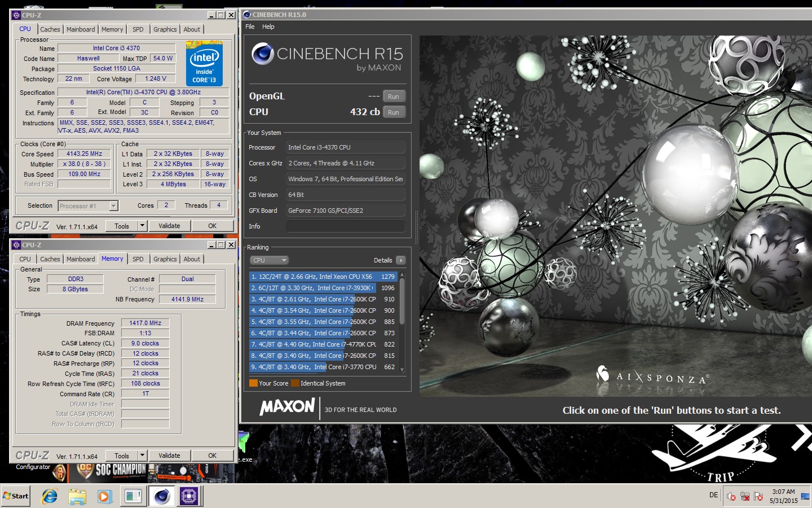Run the CPU benchmark
812x508 pixels.
(x=394, y=112)
